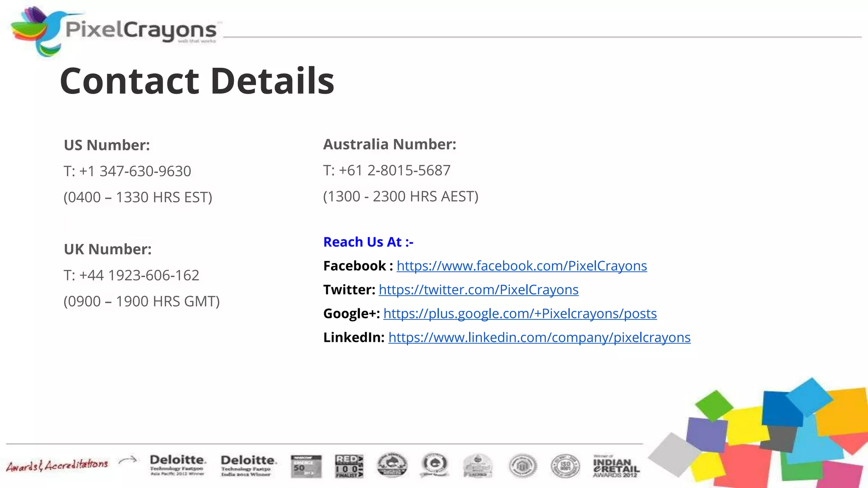This screenshot has width=868, height=488.
Task: Click the Red Herring 100 Asia Finalist badge
Action: click(x=349, y=466)
